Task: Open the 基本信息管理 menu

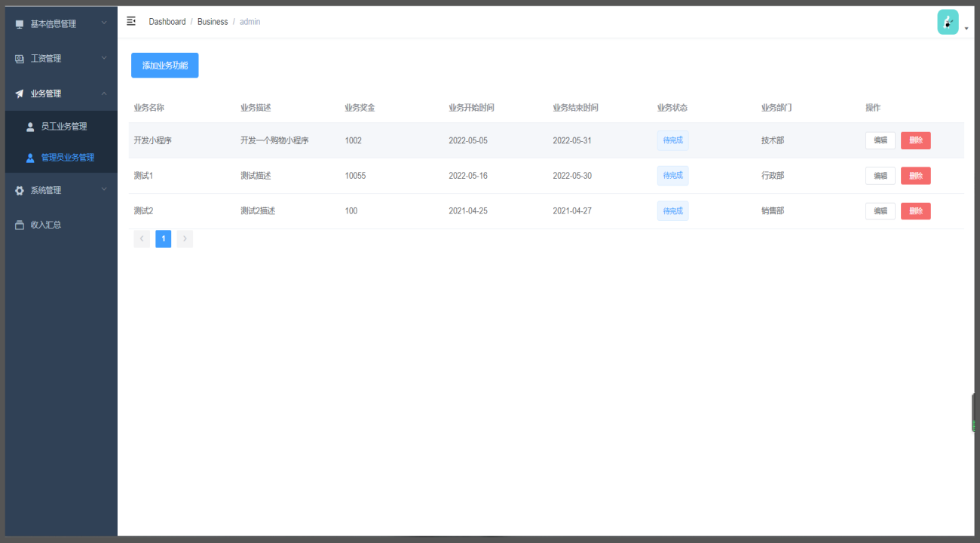Action: tap(61, 24)
